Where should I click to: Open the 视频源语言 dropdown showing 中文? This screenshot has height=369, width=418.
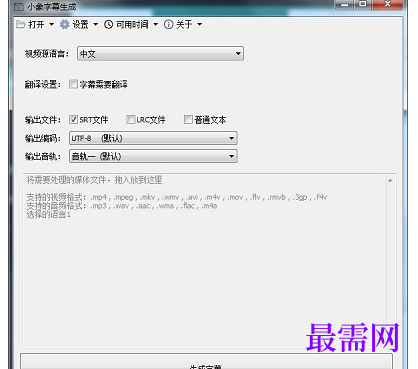pyautogui.click(x=160, y=54)
